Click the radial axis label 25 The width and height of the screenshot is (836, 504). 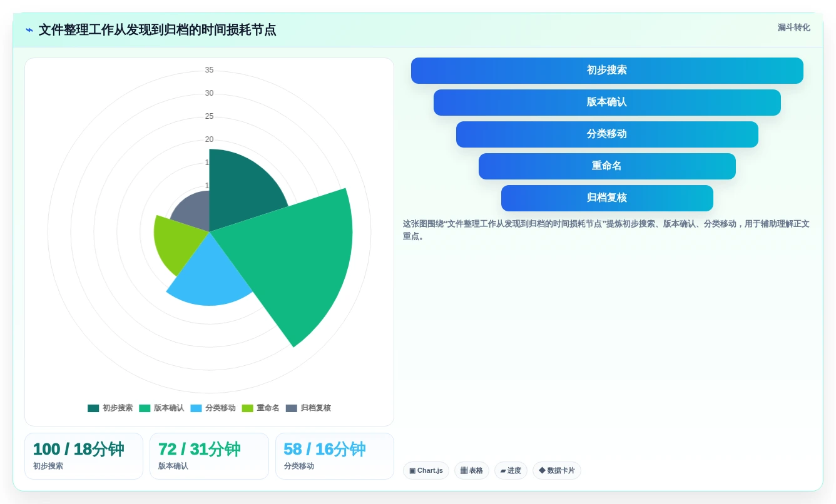209,116
